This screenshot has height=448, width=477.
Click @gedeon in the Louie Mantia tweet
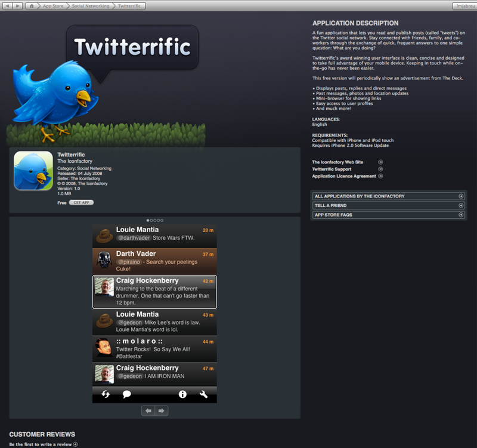[129, 322]
